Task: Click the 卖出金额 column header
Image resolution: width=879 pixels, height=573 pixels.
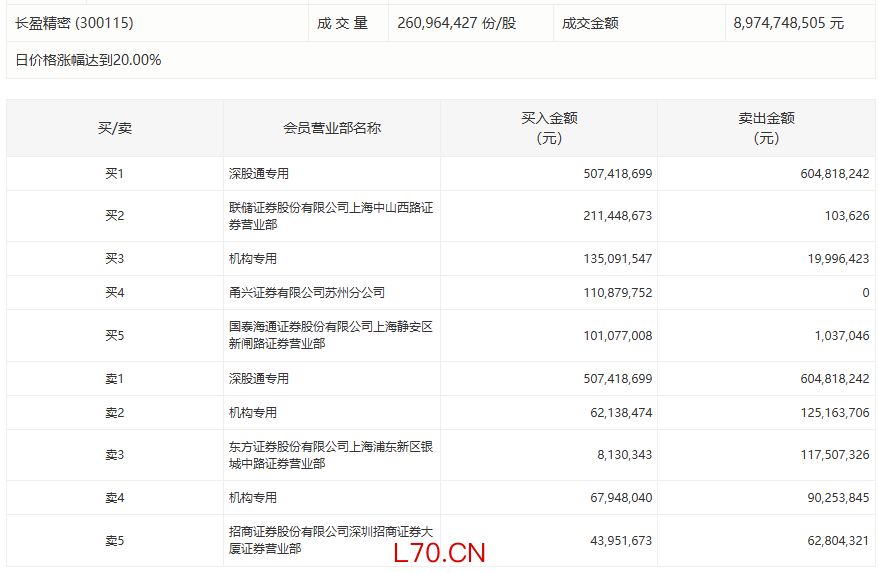Action: click(766, 128)
